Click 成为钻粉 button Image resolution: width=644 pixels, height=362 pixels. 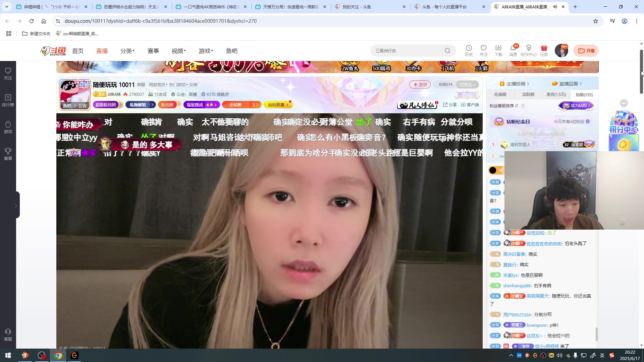[576, 106]
